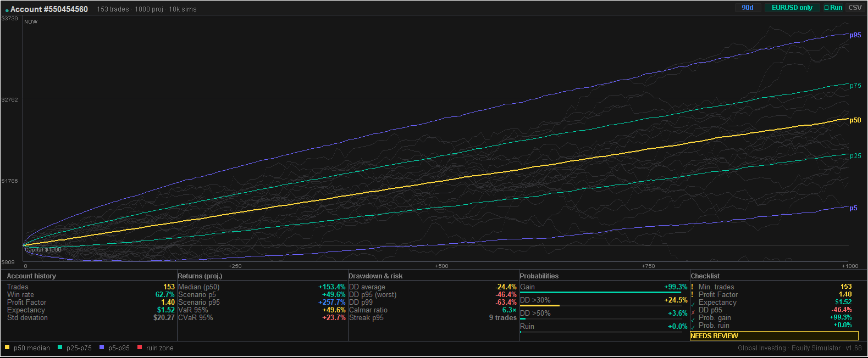Click the checkmark icon beside Prob. ruin
868x358 pixels.
[693, 327]
